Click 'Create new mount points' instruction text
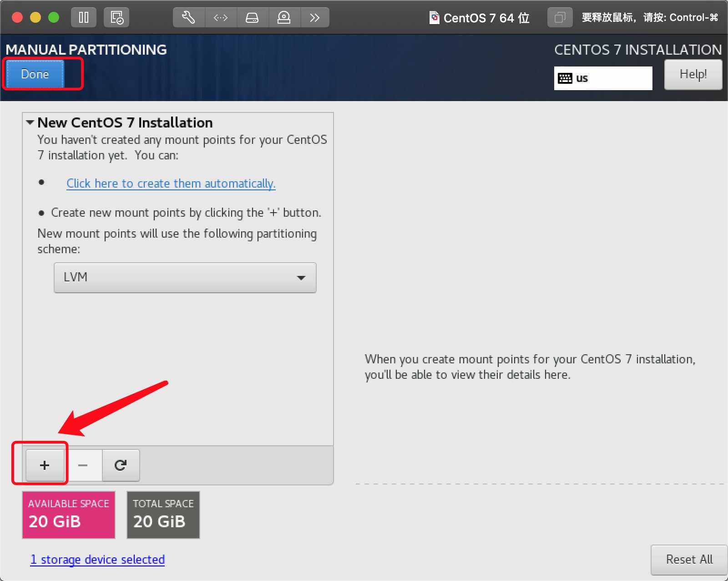Image resolution: width=728 pixels, height=581 pixels. coord(186,213)
